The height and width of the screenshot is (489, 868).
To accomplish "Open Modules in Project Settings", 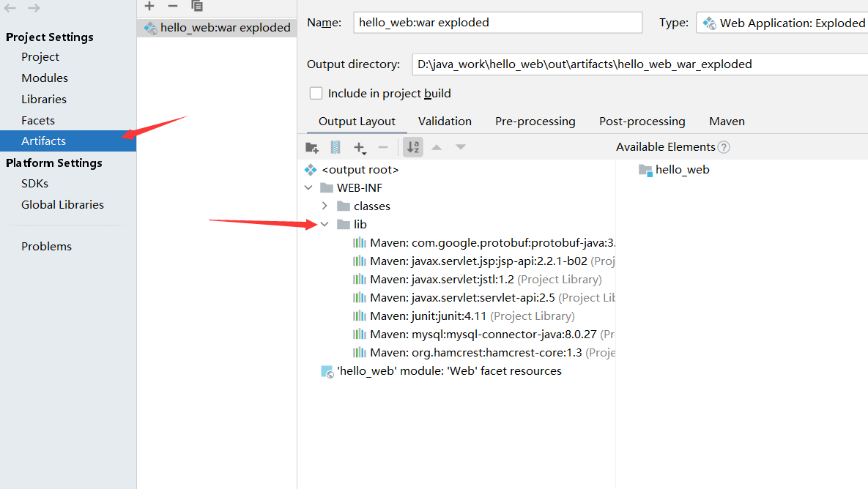I will (x=45, y=78).
